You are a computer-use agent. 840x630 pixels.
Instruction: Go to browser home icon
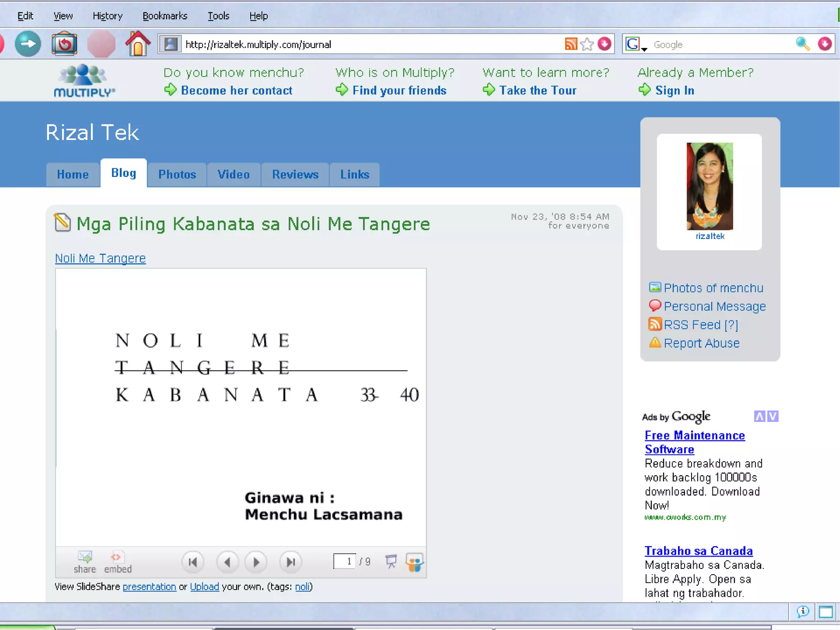coord(137,44)
